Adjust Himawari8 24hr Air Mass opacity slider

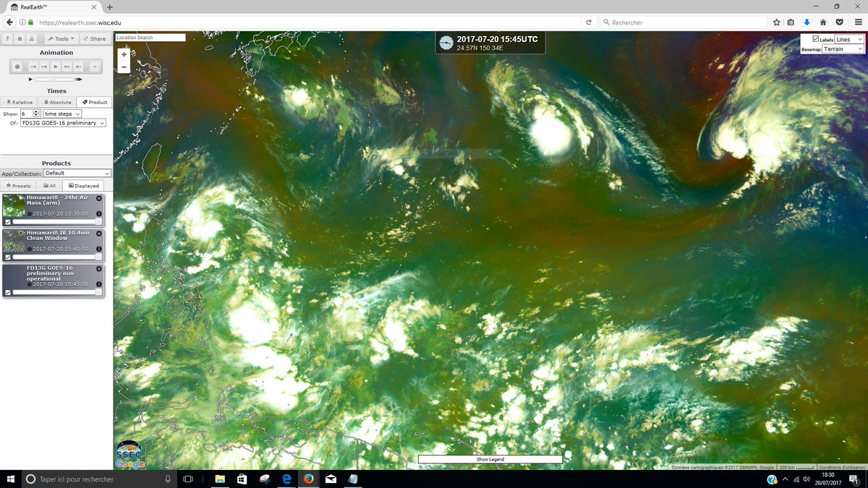(56, 222)
